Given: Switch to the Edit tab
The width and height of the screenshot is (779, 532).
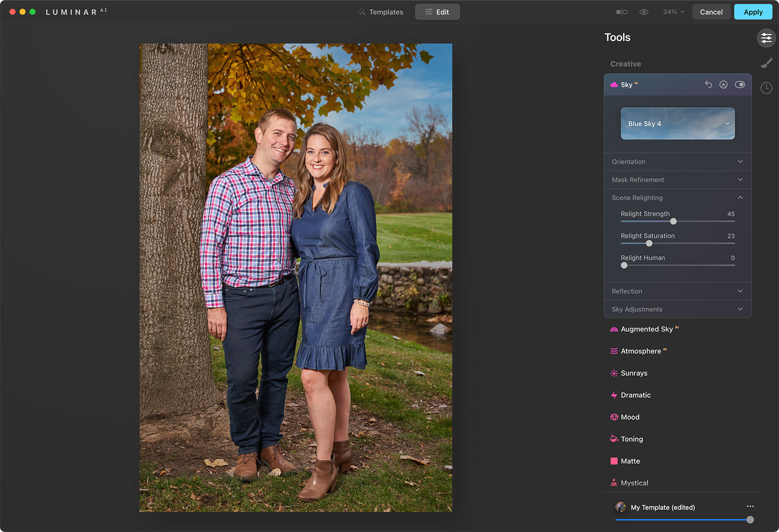Looking at the screenshot, I should coord(437,12).
